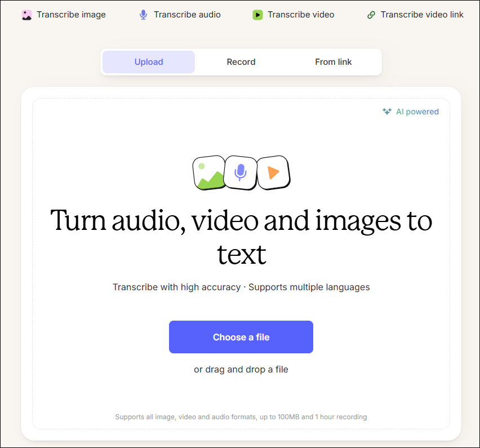Viewport: 480px width, 448px height.
Task: Click the microphone tile illustration
Action: tap(241, 172)
